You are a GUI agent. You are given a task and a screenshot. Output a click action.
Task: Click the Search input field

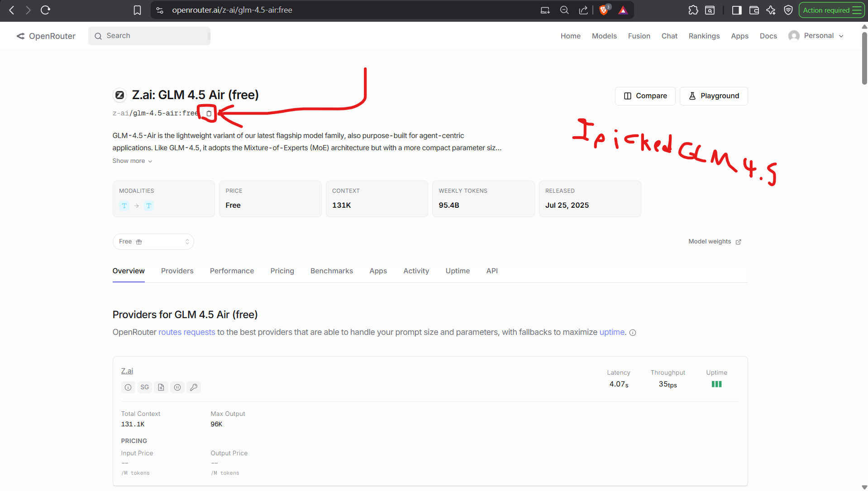(x=149, y=36)
